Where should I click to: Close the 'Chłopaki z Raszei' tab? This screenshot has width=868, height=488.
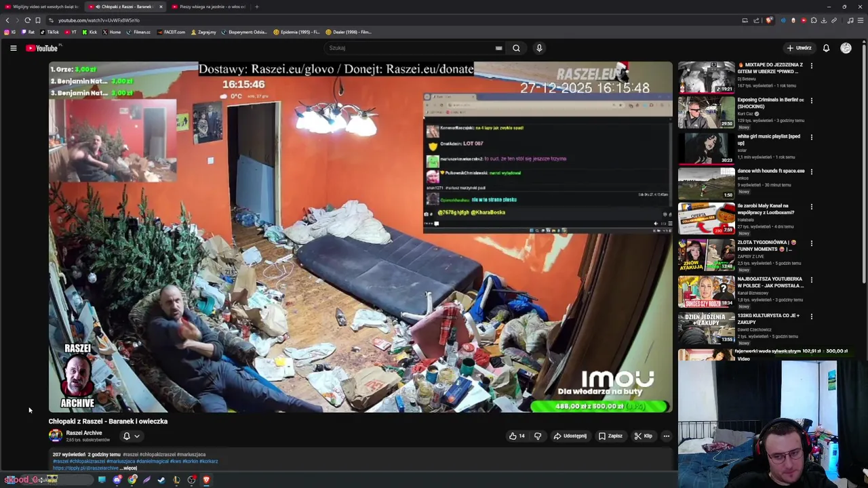(161, 7)
